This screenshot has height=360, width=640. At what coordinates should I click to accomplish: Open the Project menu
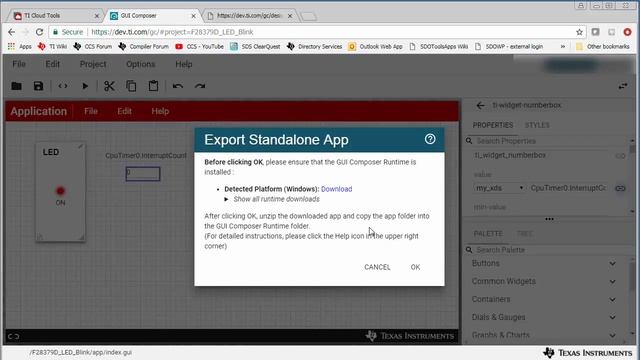pyautogui.click(x=93, y=64)
